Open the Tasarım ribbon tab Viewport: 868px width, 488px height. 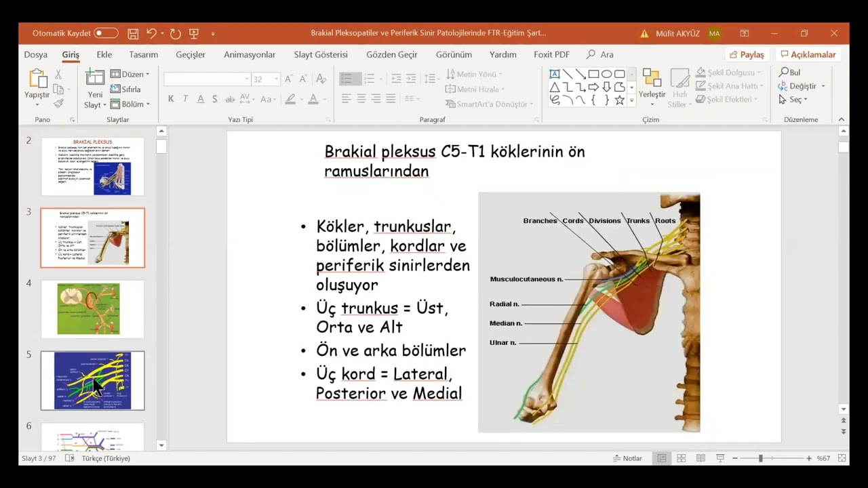(x=144, y=54)
